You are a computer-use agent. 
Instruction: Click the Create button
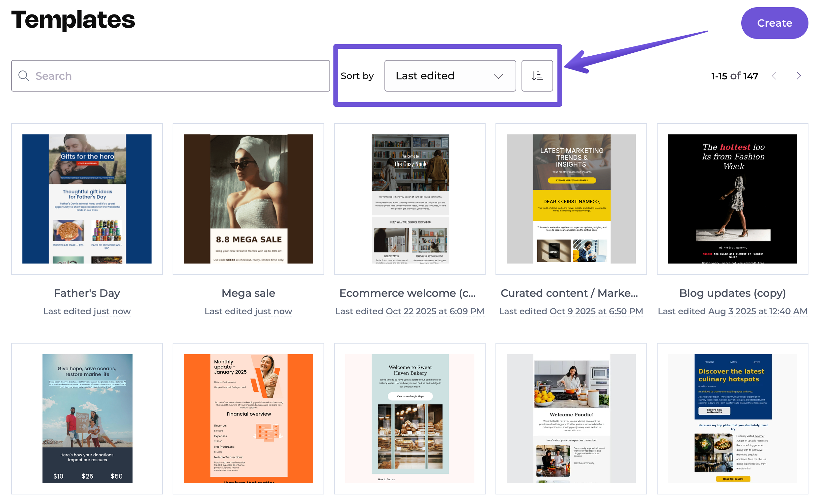click(774, 23)
